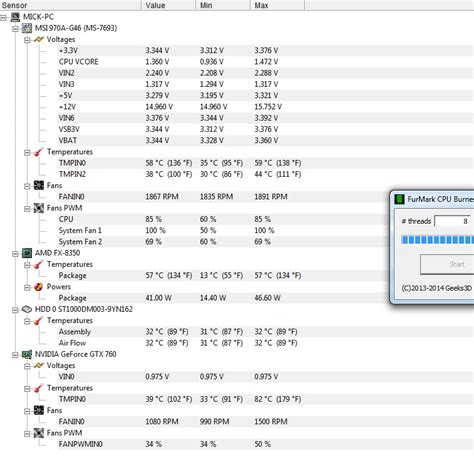
Task: Click the 15.752 V max value
Action: 268,107
